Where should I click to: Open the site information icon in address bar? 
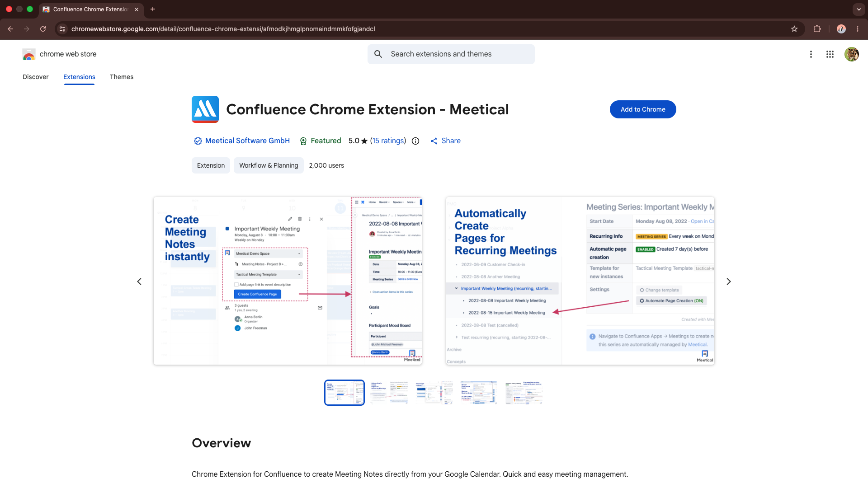pos(62,29)
